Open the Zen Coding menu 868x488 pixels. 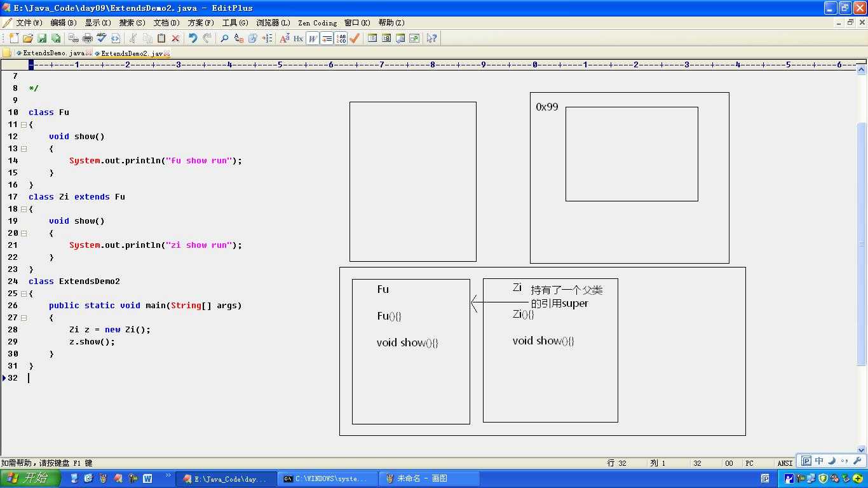pyautogui.click(x=318, y=23)
